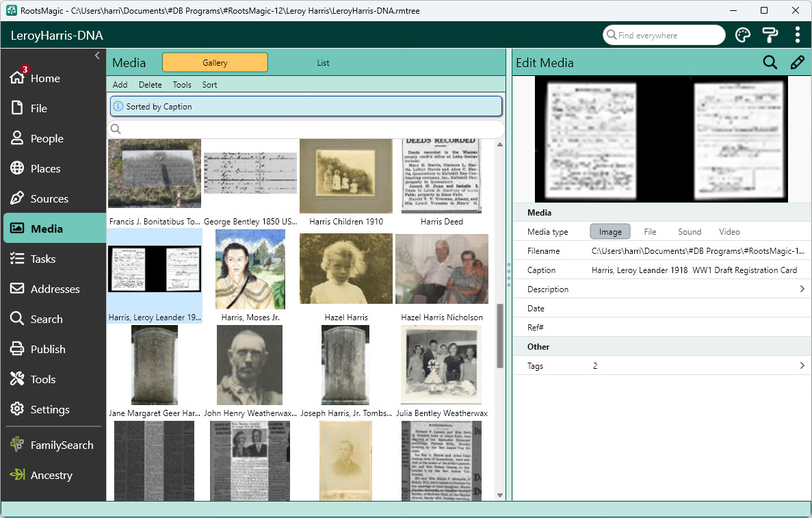Image resolution: width=812 pixels, height=518 pixels.
Task: Set media type to File
Action: point(650,231)
